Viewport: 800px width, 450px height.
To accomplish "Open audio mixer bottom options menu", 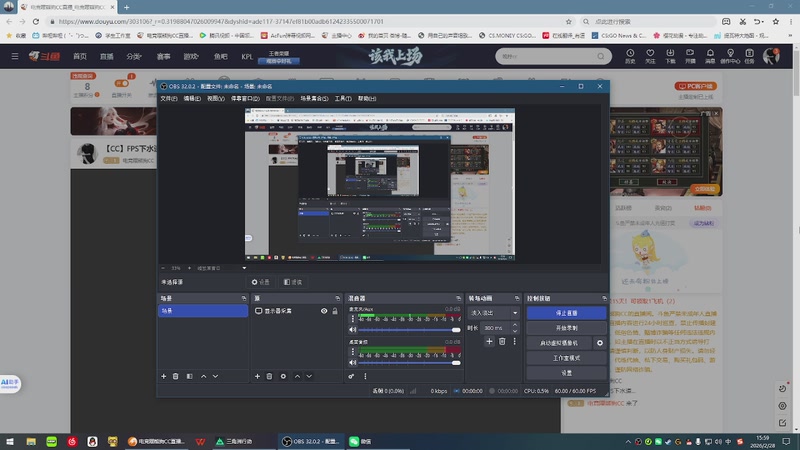I will point(365,377).
